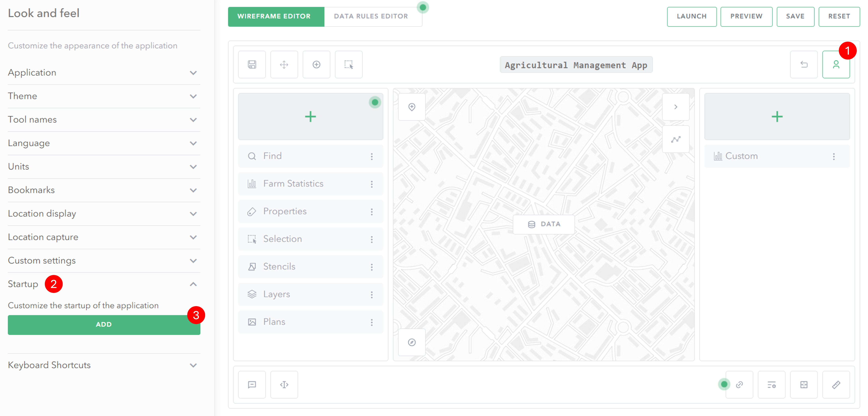Image resolution: width=868 pixels, height=416 pixels.
Task: Add a tool to the left panel
Action: [x=310, y=117]
